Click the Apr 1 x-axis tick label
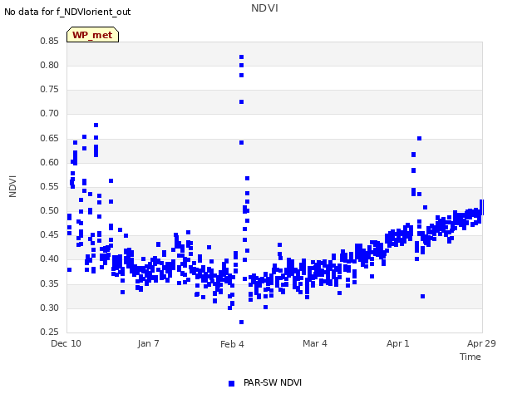The image size is (532, 399). click(397, 343)
